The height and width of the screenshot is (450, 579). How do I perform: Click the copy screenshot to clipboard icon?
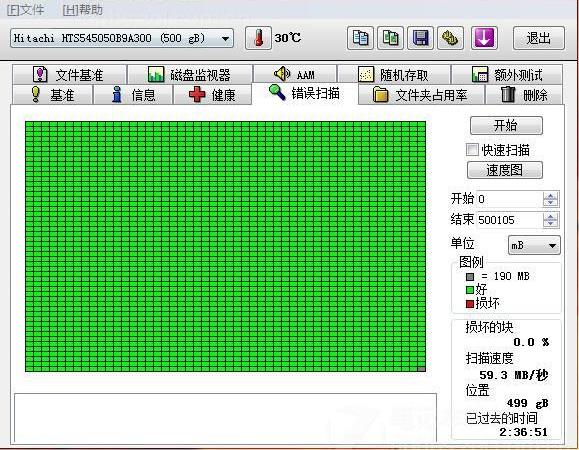[x=390, y=38]
